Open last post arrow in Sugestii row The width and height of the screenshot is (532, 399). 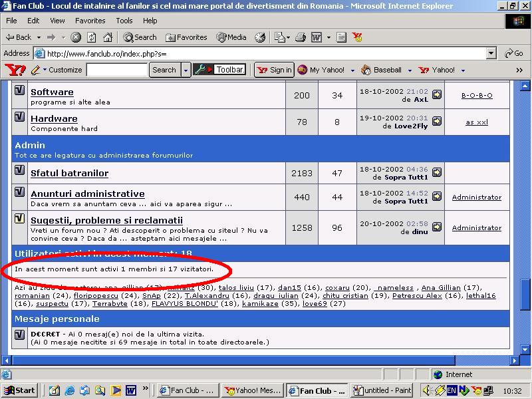[x=437, y=227]
